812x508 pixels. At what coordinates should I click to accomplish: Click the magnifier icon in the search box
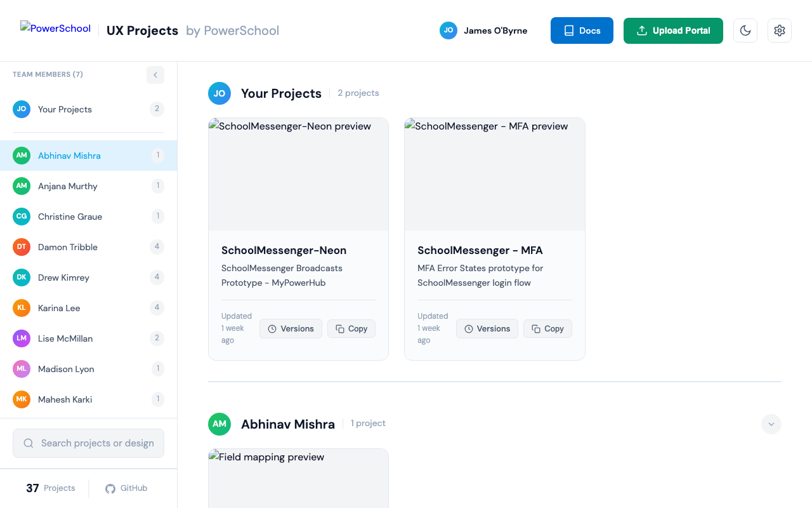(x=28, y=443)
